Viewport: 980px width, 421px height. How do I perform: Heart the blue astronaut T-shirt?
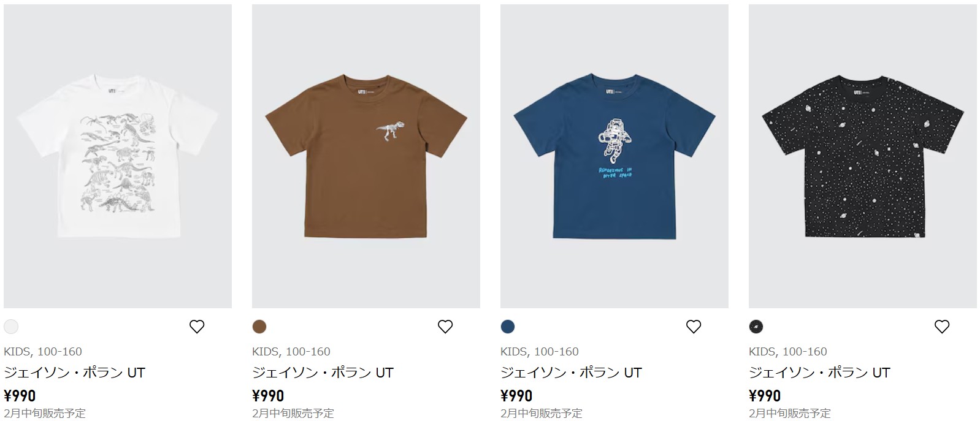point(694,327)
